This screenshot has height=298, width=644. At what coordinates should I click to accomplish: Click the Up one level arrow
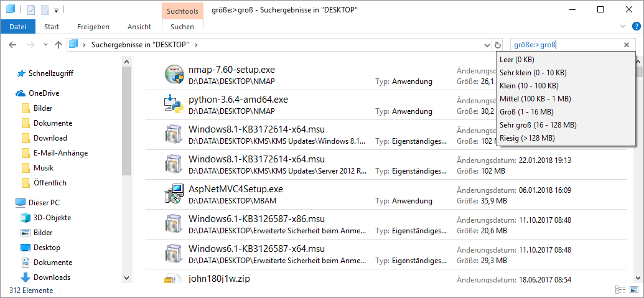[58, 45]
